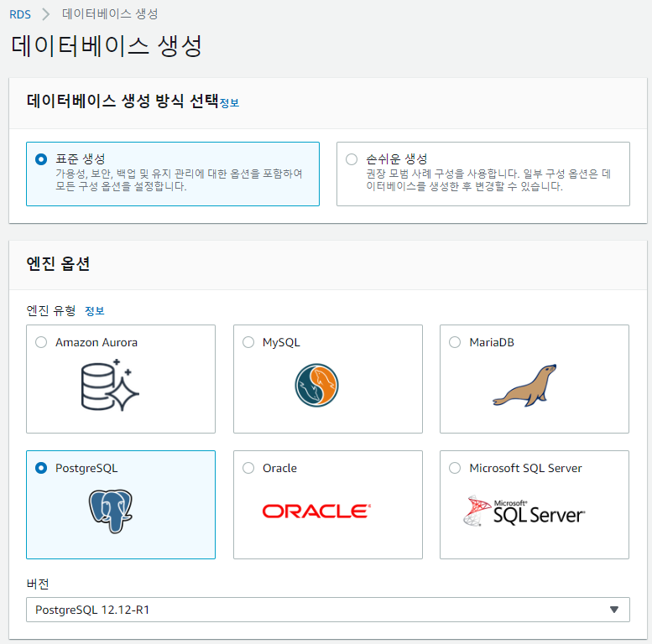Viewport: 652px width, 644px height.
Task: Choose Oracle engine radio button
Action: (x=248, y=468)
